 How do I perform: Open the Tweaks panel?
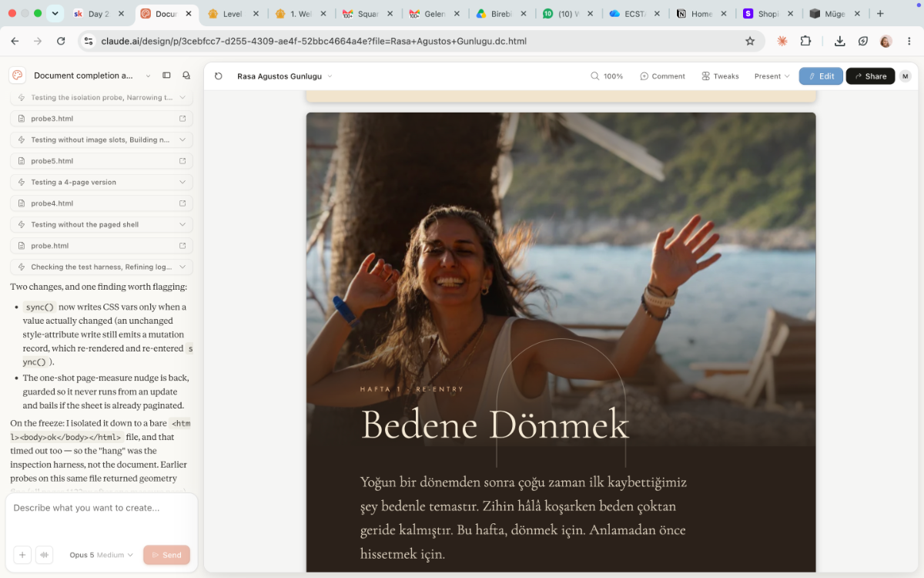tap(720, 76)
